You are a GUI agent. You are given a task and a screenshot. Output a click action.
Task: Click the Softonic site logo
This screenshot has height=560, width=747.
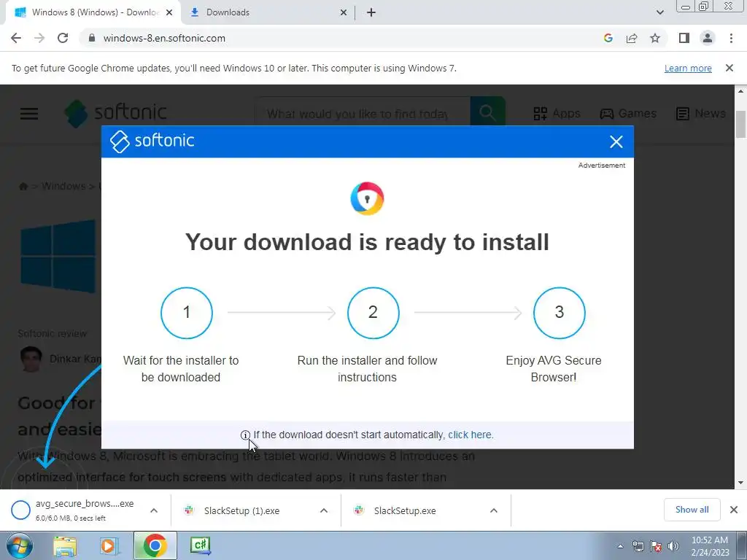point(116,113)
